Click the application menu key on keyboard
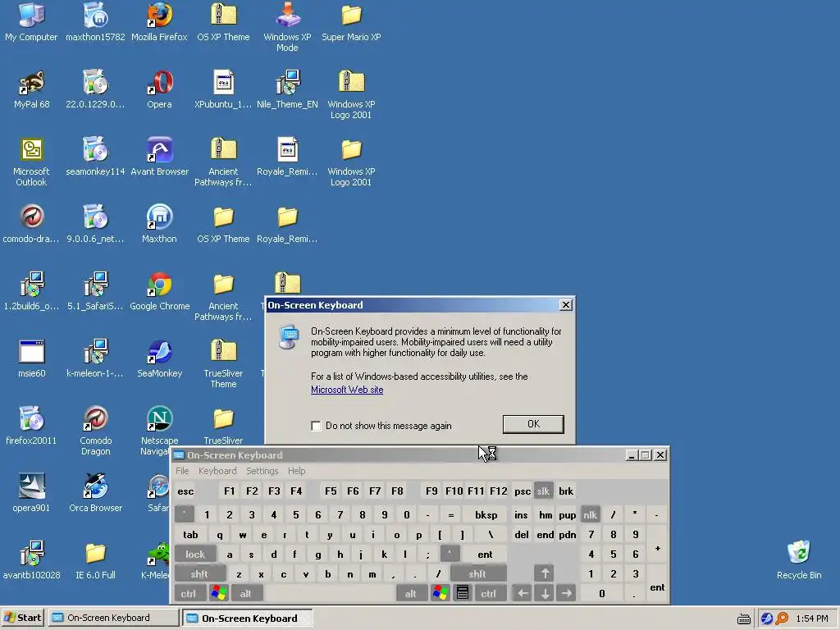The height and width of the screenshot is (630, 840). pos(463,593)
